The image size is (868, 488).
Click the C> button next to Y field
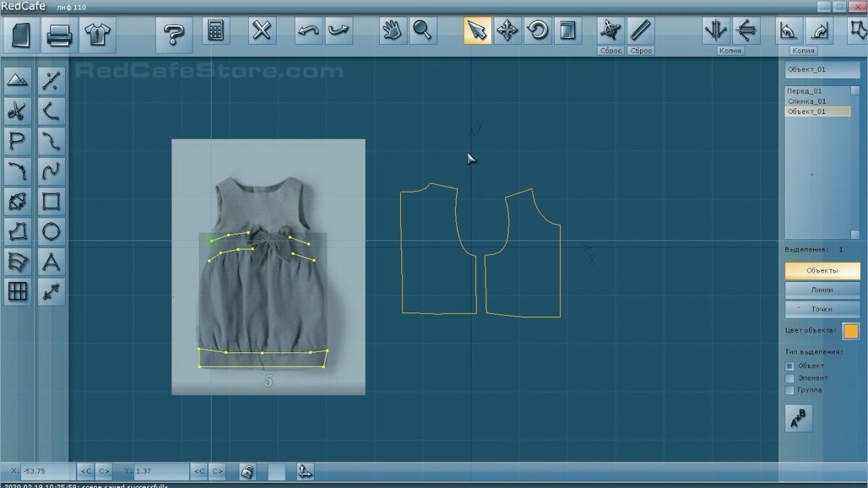click(x=217, y=471)
